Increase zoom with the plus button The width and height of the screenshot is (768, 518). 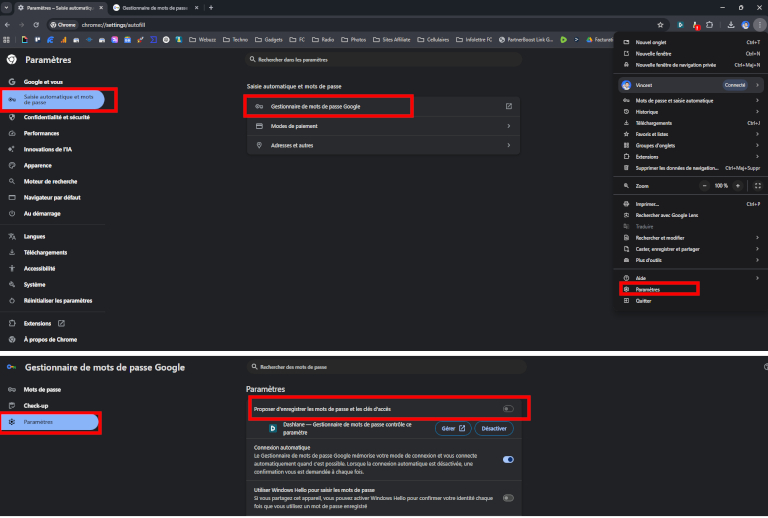tap(738, 186)
